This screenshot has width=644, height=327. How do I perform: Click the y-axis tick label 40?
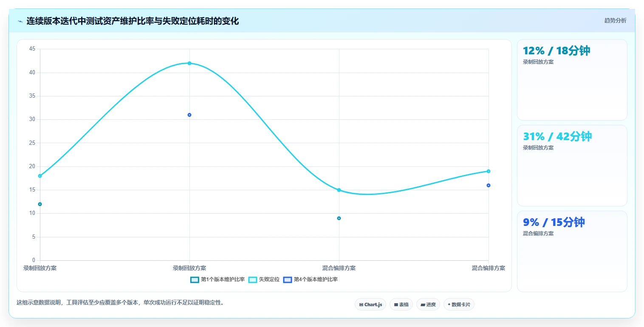click(32, 73)
